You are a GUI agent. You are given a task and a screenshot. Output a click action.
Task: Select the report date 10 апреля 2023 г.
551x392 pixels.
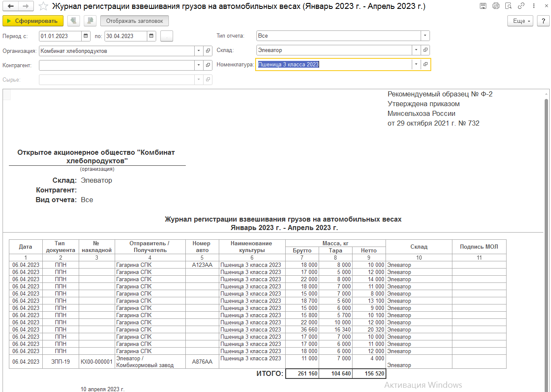102,389
